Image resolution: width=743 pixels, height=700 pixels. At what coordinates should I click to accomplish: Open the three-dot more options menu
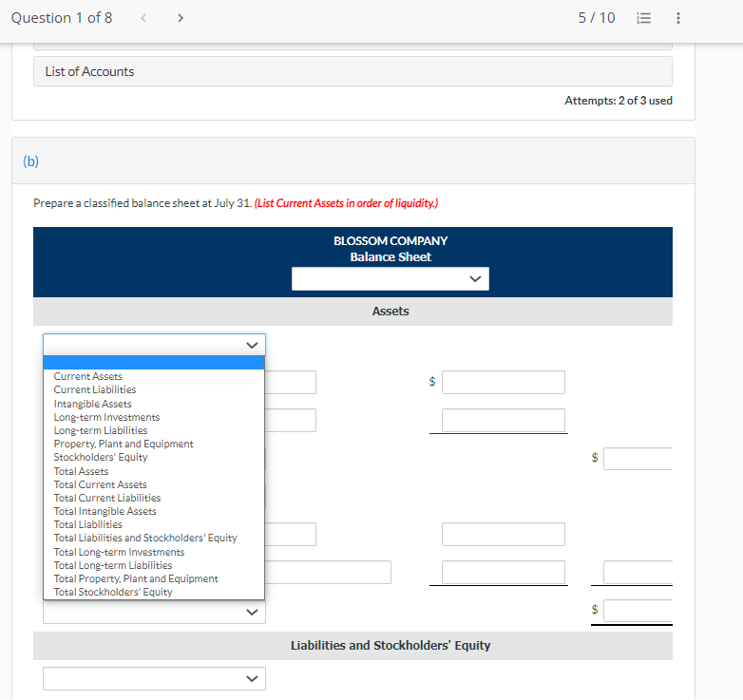pyautogui.click(x=678, y=18)
